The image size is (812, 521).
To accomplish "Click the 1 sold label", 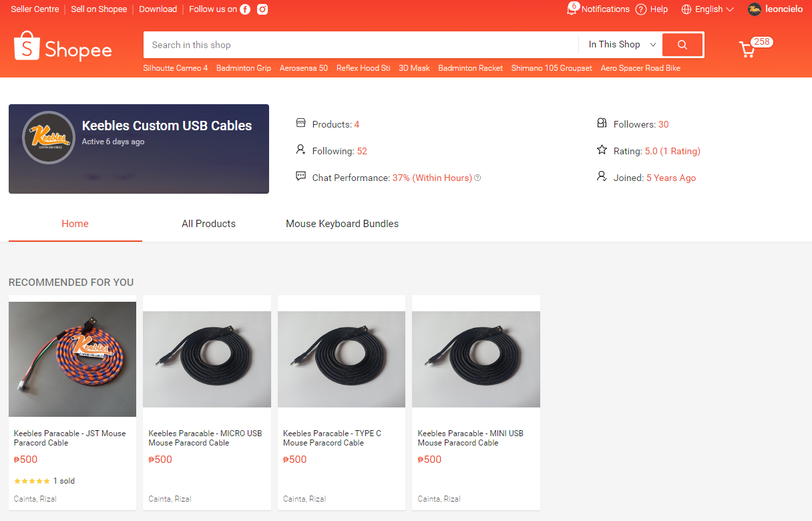I will (x=64, y=481).
